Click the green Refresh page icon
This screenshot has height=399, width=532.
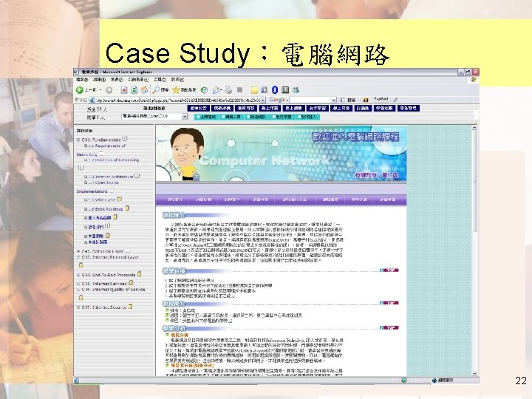click(x=134, y=90)
